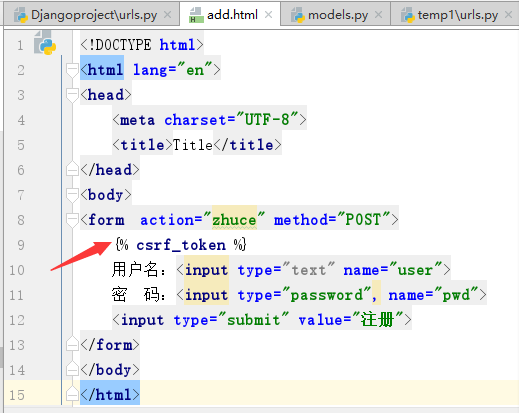This screenshot has width=519, height=413.
Task: Place cursor in the Title text on line 5
Action: coord(193,145)
